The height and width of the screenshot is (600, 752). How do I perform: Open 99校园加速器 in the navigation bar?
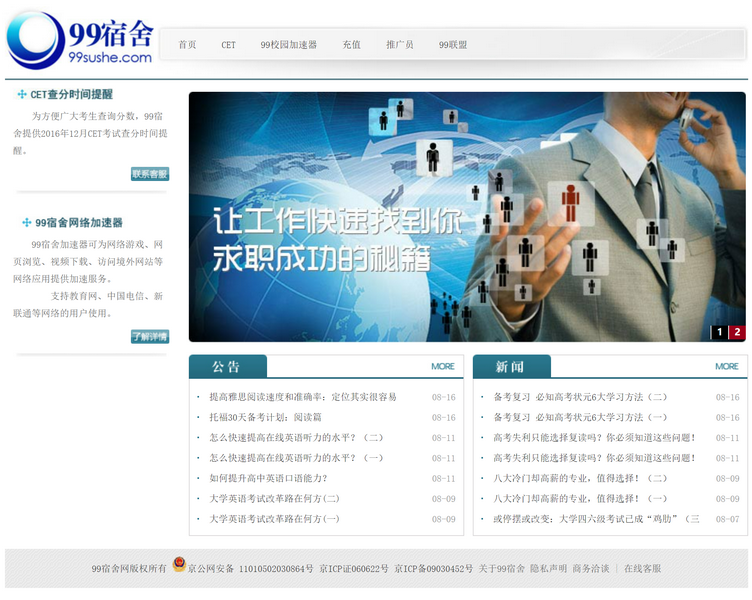(288, 45)
